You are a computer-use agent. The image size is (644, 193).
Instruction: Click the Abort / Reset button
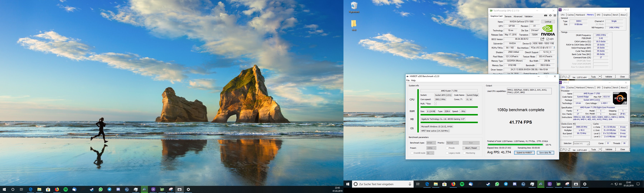pyautogui.click(x=471, y=148)
